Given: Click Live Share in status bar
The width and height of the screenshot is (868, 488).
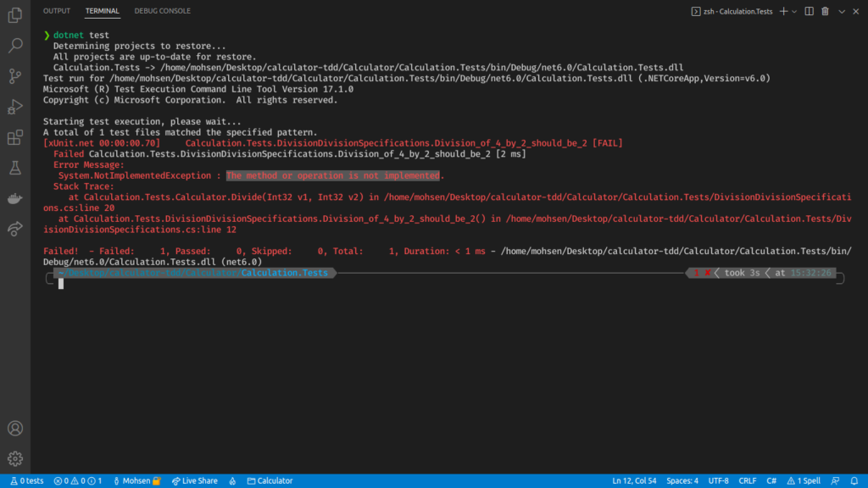Looking at the screenshot, I should click(x=194, y=480).
